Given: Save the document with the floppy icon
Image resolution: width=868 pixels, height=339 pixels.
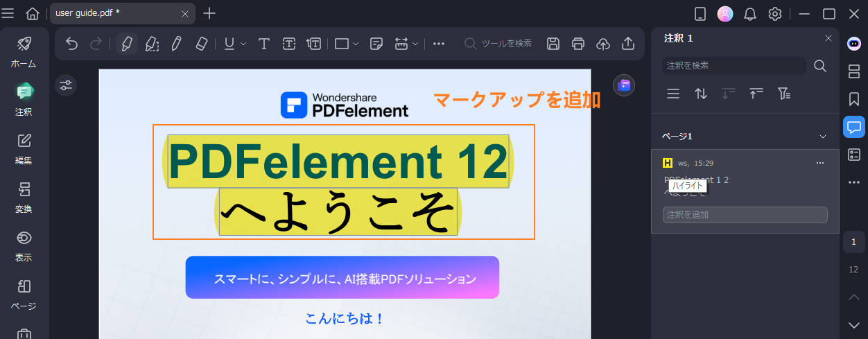Looking at the screenshot, I should click(553, 44).
